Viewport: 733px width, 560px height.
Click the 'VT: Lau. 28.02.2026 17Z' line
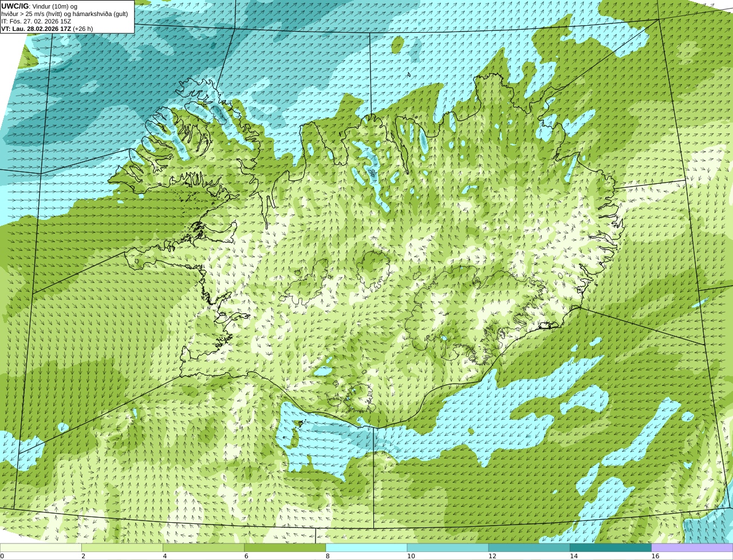click(47, 29)
